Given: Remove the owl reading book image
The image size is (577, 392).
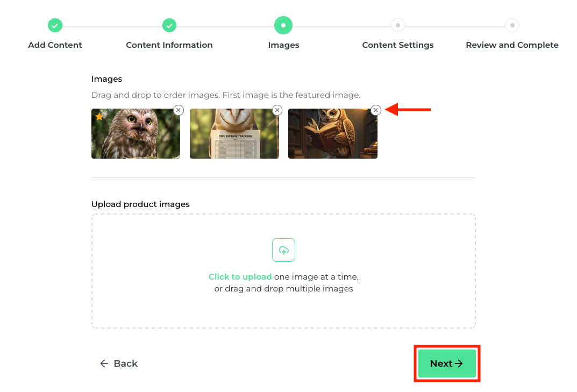Looking at the screenshot, I should coord(376,110).
